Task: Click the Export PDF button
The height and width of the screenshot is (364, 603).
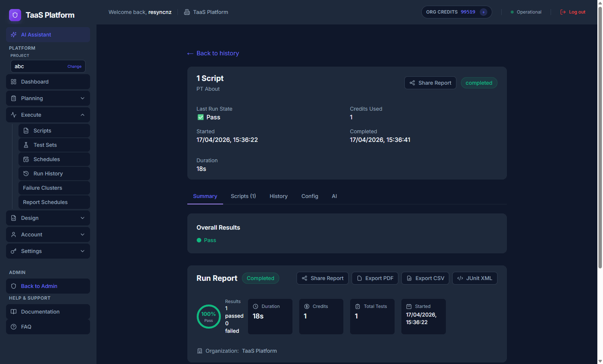Action: 375,278
